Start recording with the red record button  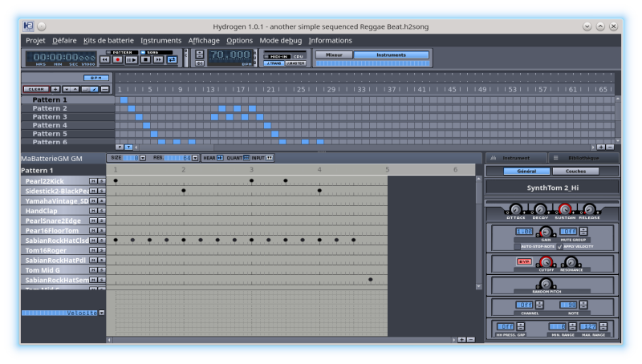(x=118, y=60)
